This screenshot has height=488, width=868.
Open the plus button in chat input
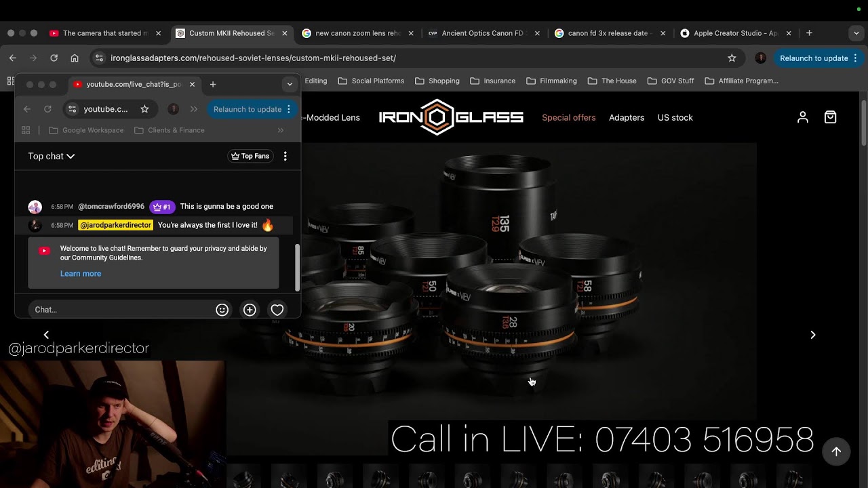(x=250, y=310)
